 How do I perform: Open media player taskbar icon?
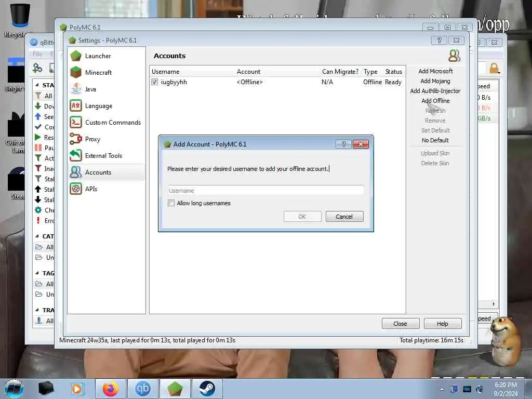77,389
